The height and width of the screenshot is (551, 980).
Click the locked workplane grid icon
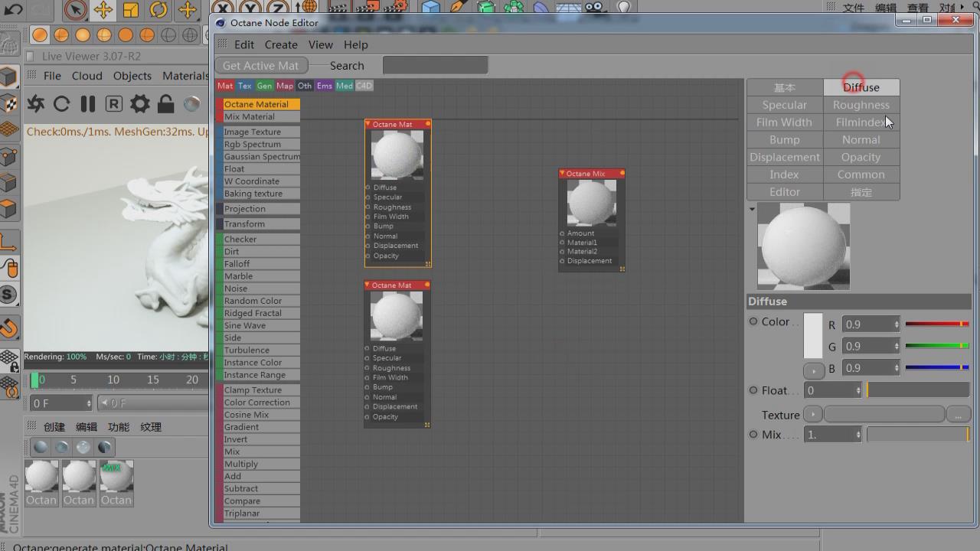coord(8,360)
